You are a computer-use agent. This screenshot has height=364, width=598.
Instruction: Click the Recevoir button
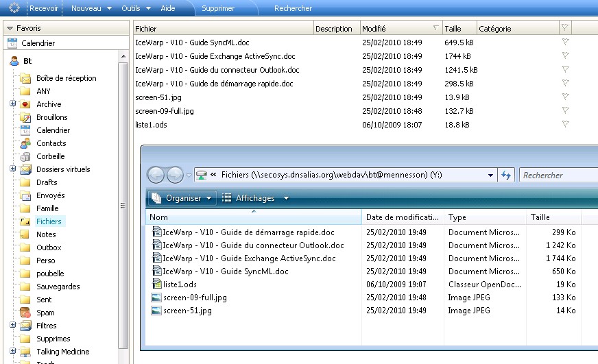pyautogui.click(x=44, y=8)
